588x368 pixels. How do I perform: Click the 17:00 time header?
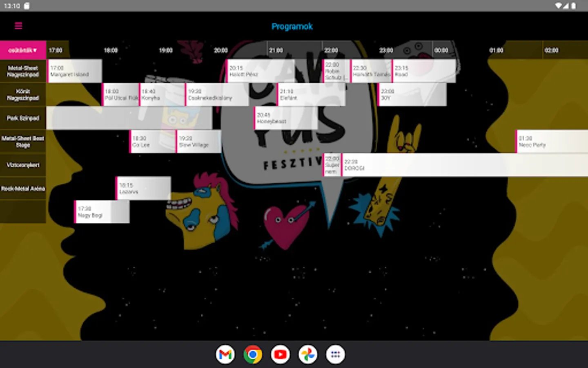point(56,50)
